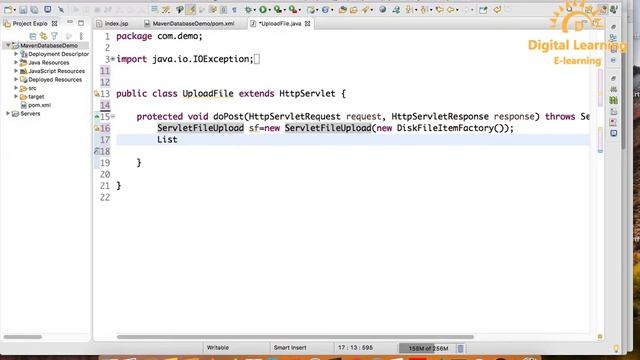Screen dimensions: 640x360
Task: Click the 17 : 13 : 595 cursor position
Action: tap(355, 348)
